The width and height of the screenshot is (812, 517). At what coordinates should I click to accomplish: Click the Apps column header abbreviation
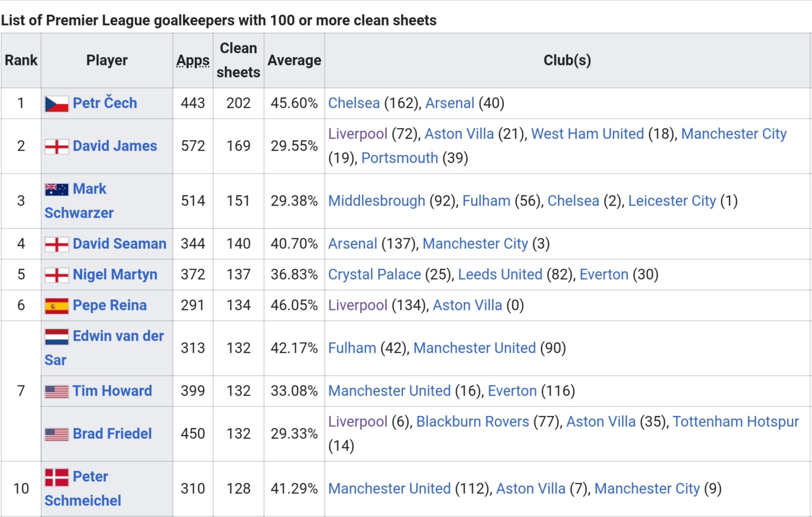[x=193, y=60]
